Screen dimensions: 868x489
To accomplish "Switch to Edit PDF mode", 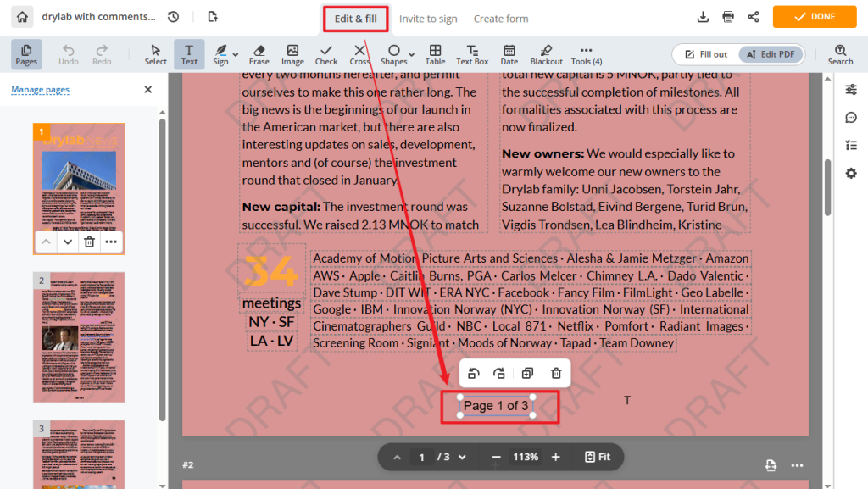I will click(x=771, y=54).
